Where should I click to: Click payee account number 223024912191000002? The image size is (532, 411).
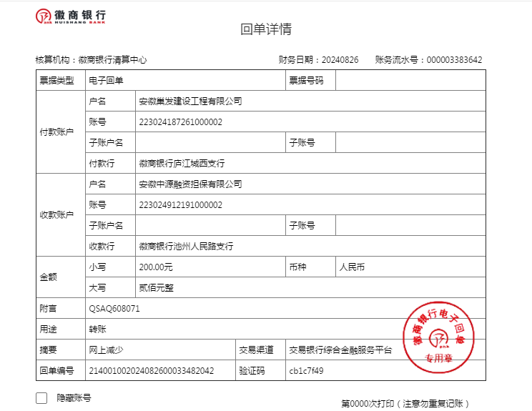click(x=180, y=205)
